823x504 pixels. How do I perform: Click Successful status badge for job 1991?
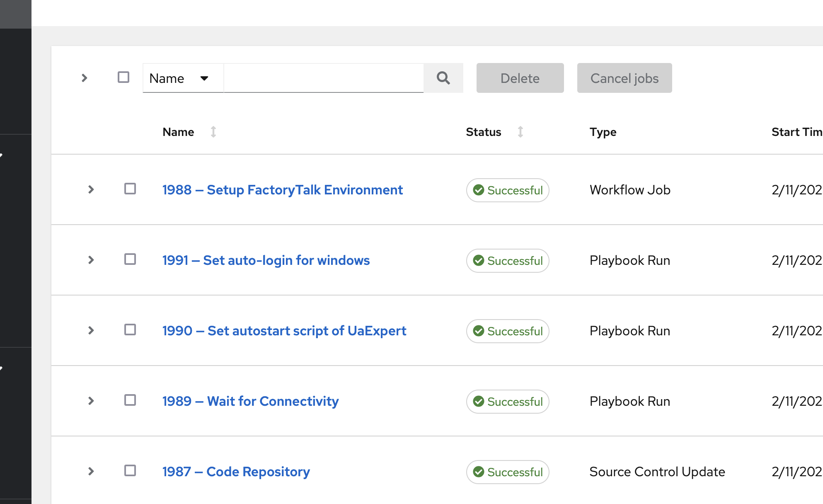click(x=508, y=261)
